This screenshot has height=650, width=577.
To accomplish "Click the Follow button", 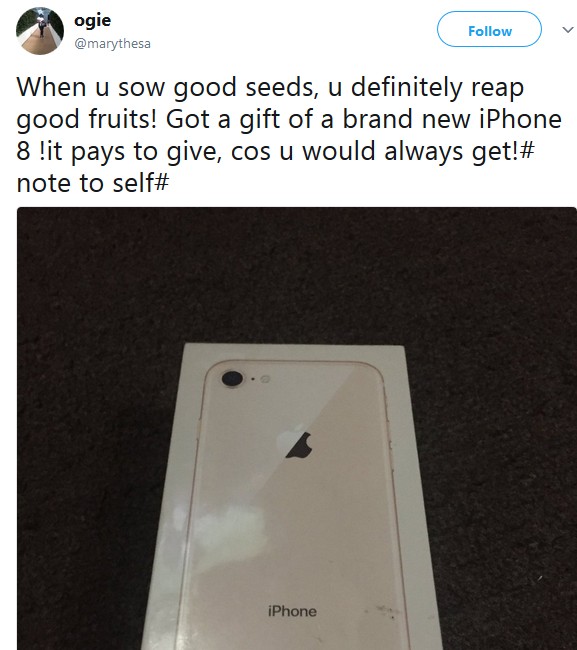I will click(489, 29).
